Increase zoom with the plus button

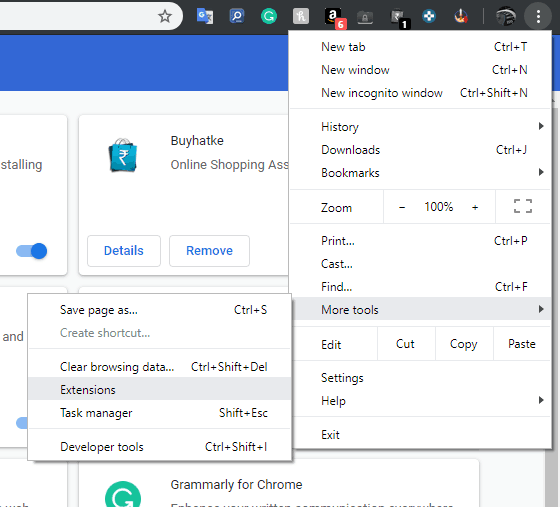pos(475,207)
